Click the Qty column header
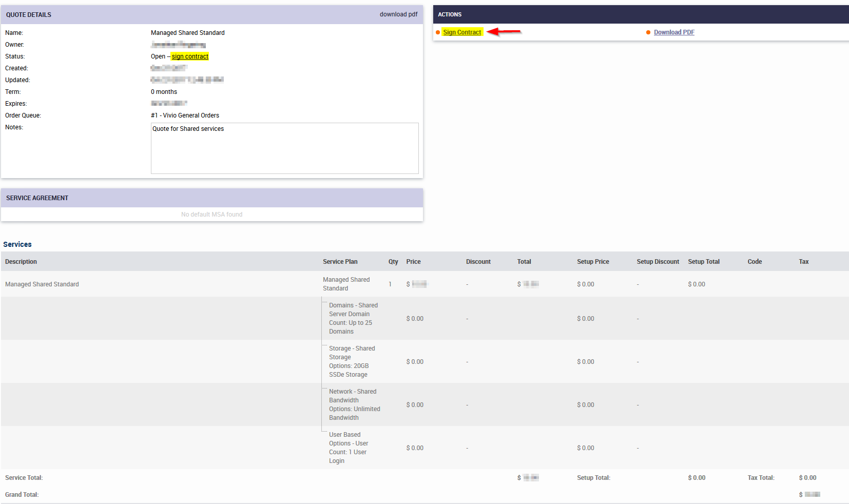 point(393,262)
